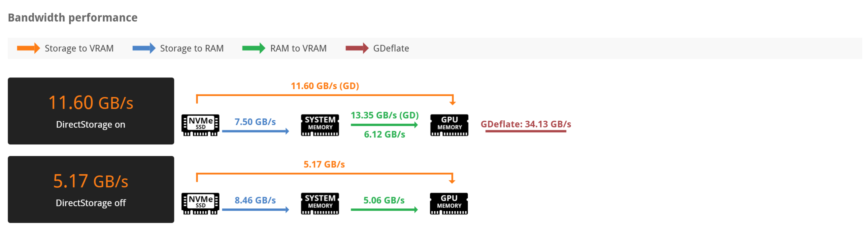Click the System Memory icon in DirectStorage off row

tap(320, 203)
